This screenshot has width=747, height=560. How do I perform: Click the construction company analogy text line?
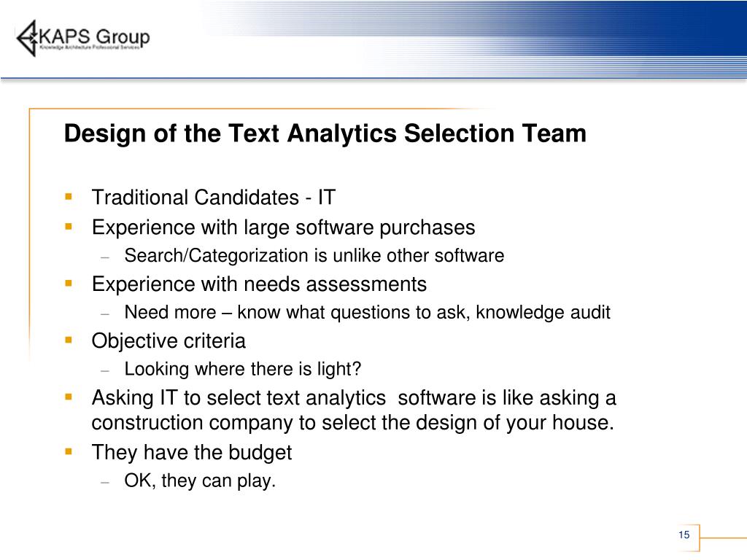pyautogui.click(x=352, y=423)
